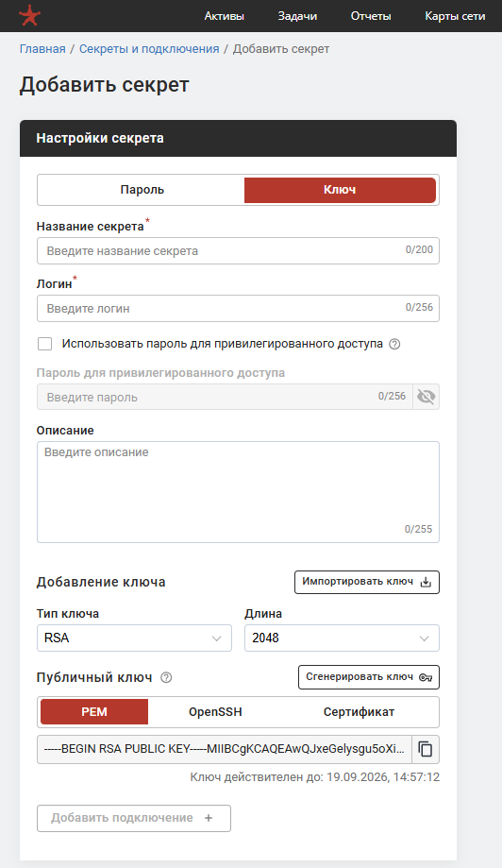Click the Настройки секрета panel header

point(239,139)
